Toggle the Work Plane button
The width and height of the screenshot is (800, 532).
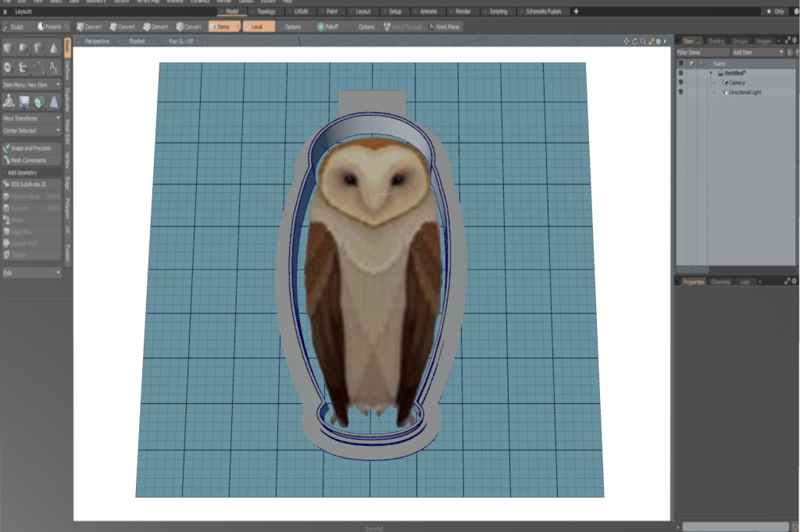(445, 27)
